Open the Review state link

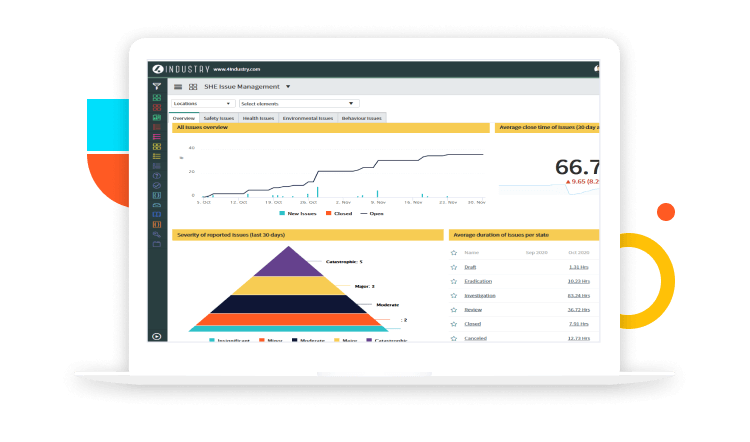pos(473,310)
